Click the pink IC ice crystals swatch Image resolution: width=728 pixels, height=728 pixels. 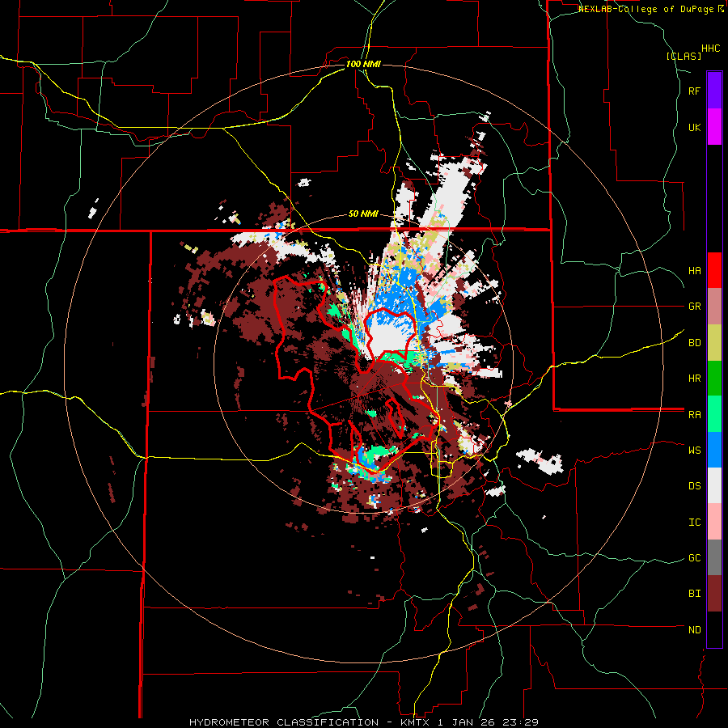point(714,522)
